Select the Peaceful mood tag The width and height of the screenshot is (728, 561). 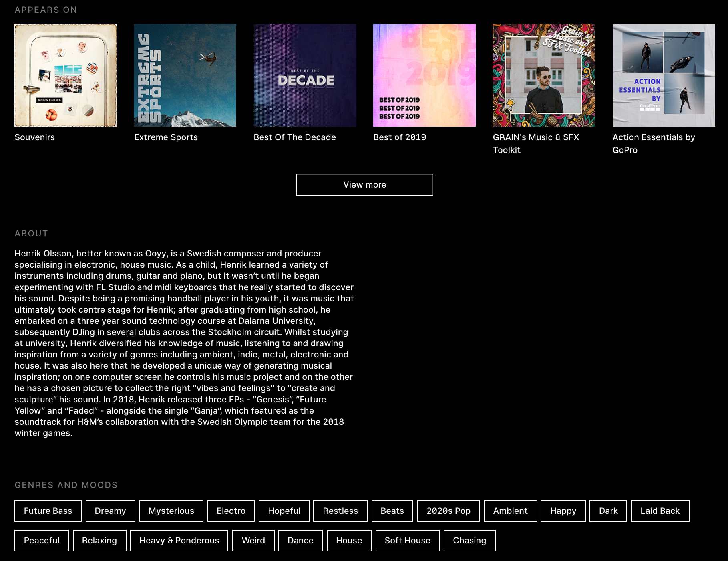point(42,541)
